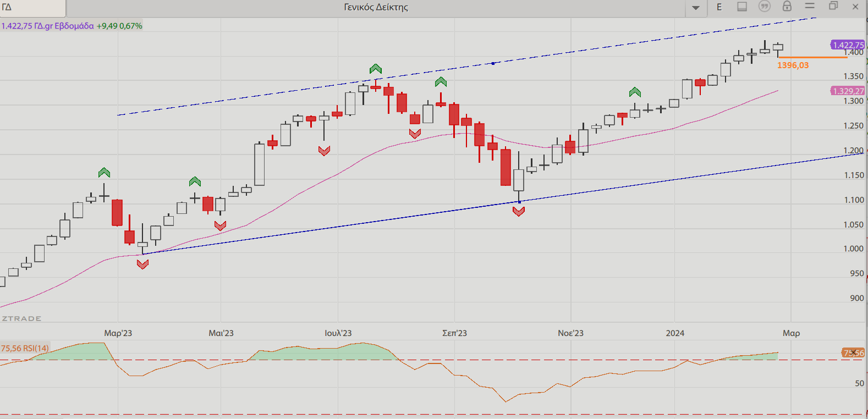The image size is (868, 419).
Task: Close the chart window with X
Action: point(855,7)
